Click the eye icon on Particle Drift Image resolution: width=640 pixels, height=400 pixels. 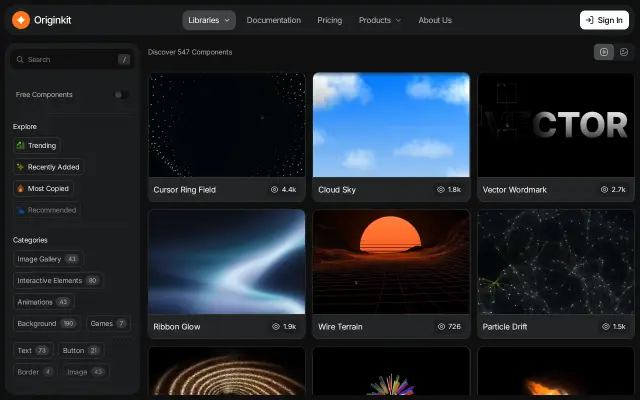tap(606, 327)
